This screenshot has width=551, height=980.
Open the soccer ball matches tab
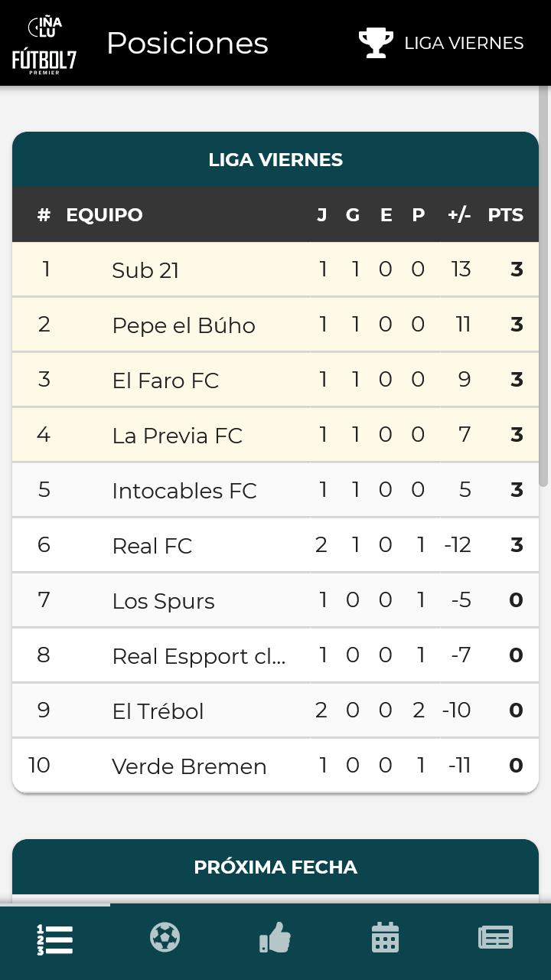165,938
